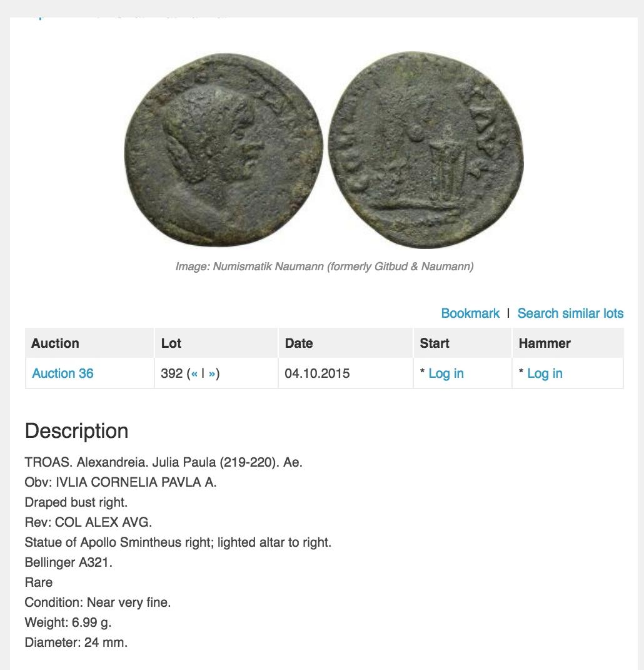Click the Bellinger A321 reference line
644x670 pixels.
coord(69,562)
